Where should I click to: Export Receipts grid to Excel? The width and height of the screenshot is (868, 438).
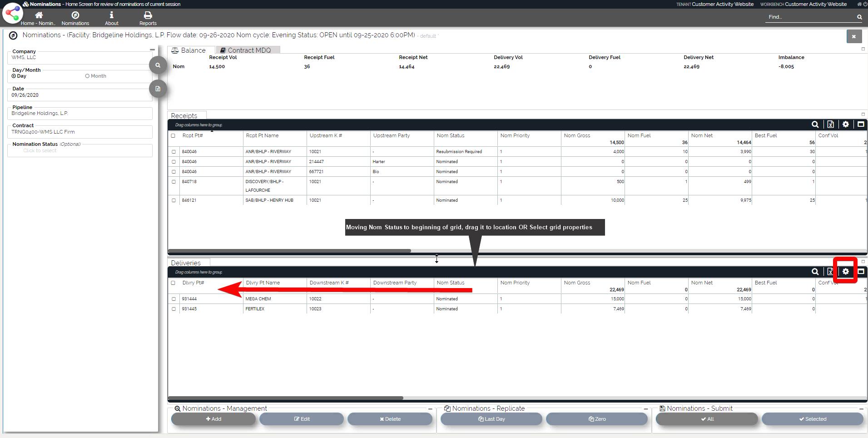click(830, 124)
